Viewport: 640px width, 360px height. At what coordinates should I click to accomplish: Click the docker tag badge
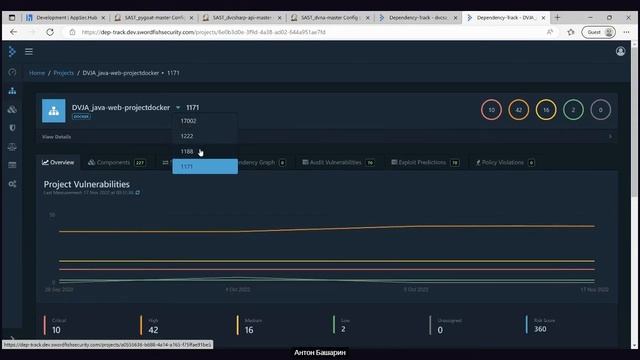pyautogui.click(x=81, y=116)
